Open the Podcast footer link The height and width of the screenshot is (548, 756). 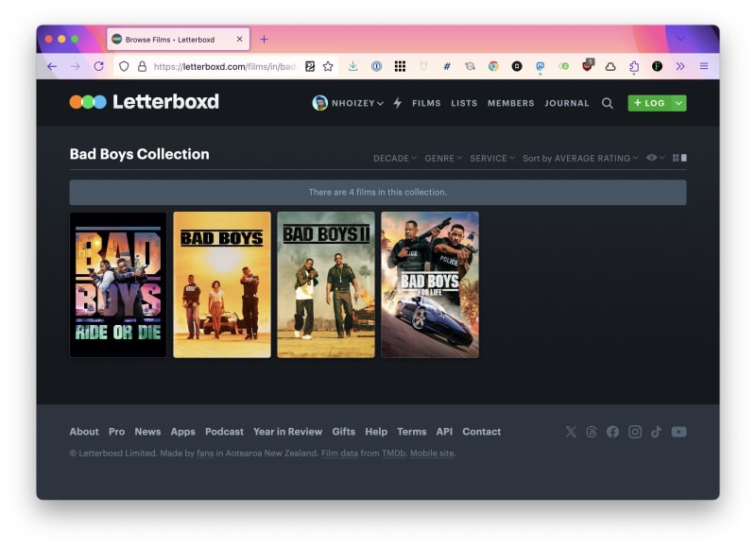click(224, 432)
